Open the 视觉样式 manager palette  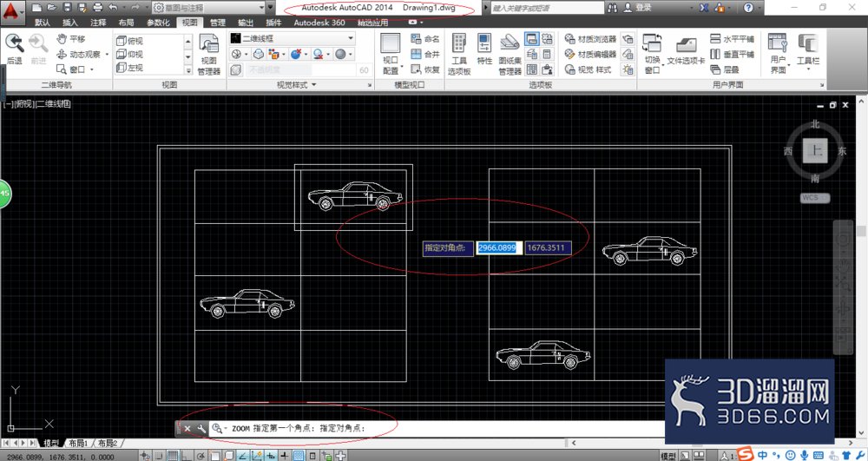588,69
